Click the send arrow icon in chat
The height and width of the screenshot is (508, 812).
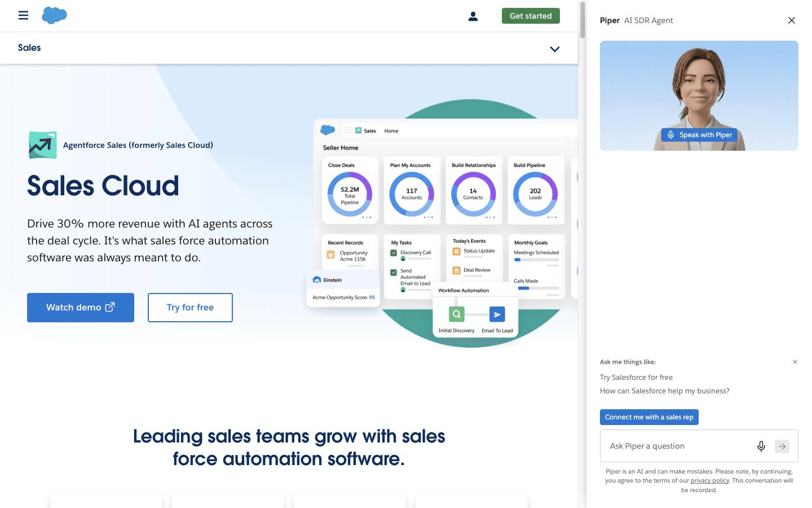[782, 446]
